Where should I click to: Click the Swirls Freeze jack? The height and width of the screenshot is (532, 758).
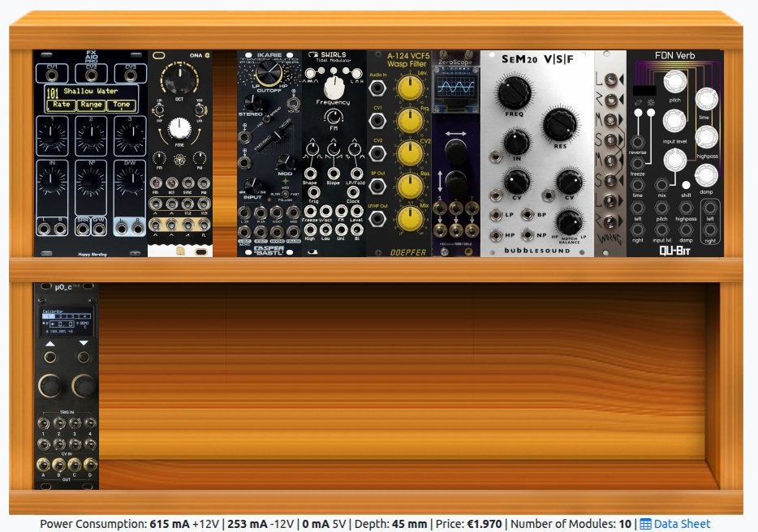[x=310, y=211]
